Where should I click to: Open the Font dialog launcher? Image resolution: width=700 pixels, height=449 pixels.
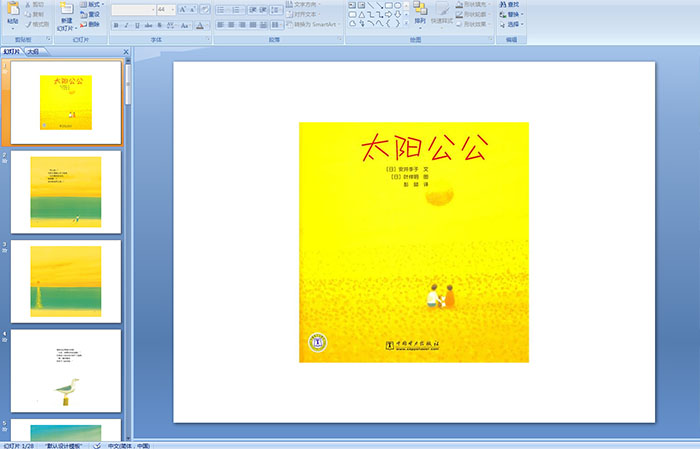click(x=208, y=39)
